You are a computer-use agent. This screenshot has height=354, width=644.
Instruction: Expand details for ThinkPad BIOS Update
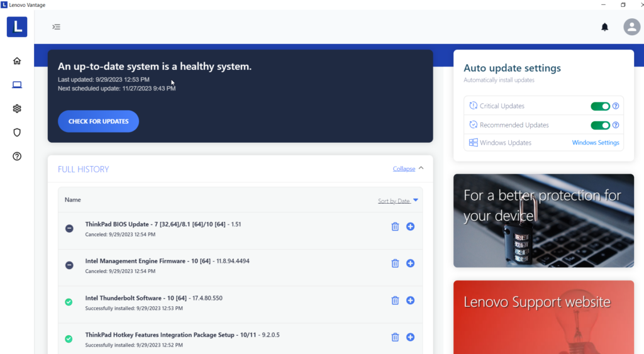(410, 226)
